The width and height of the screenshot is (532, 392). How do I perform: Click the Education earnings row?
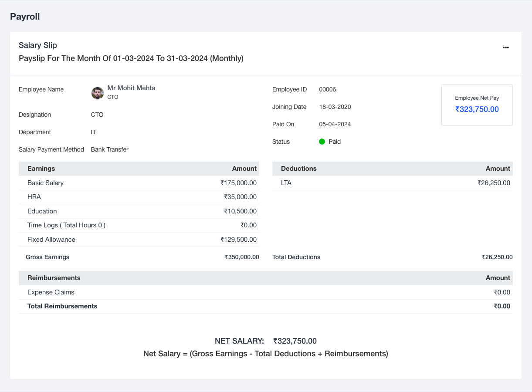click(139, 211)
